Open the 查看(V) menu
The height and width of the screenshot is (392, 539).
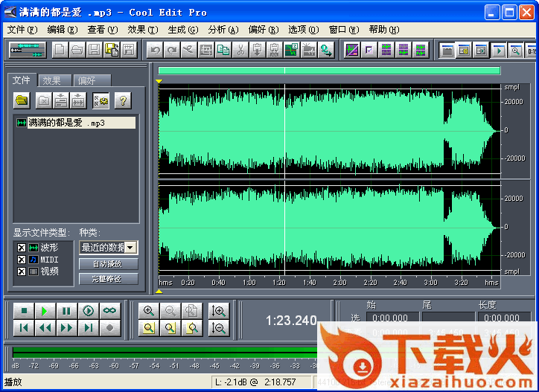click(x=103, y=30)
